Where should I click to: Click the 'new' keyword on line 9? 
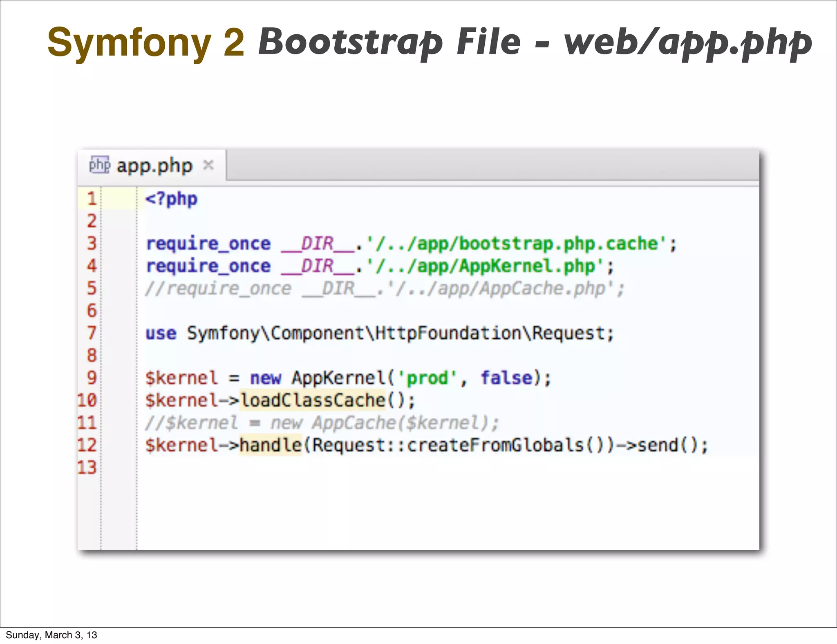(266, 378)
